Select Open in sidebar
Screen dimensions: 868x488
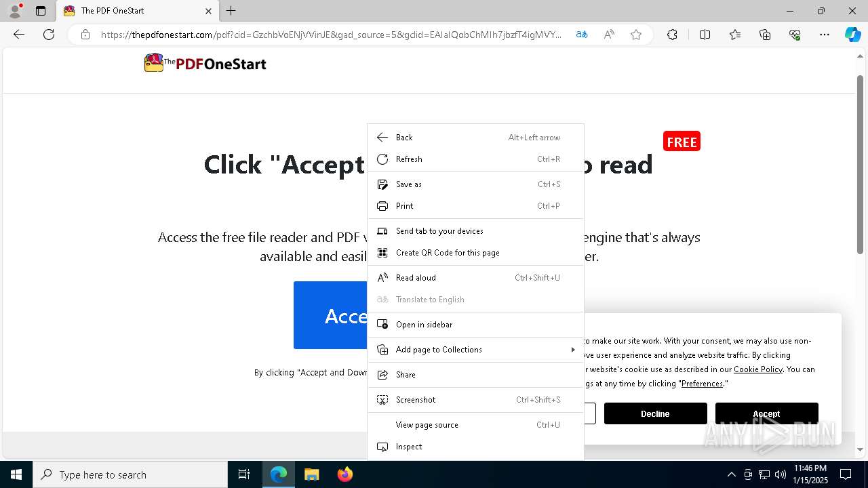pos(475,325)
